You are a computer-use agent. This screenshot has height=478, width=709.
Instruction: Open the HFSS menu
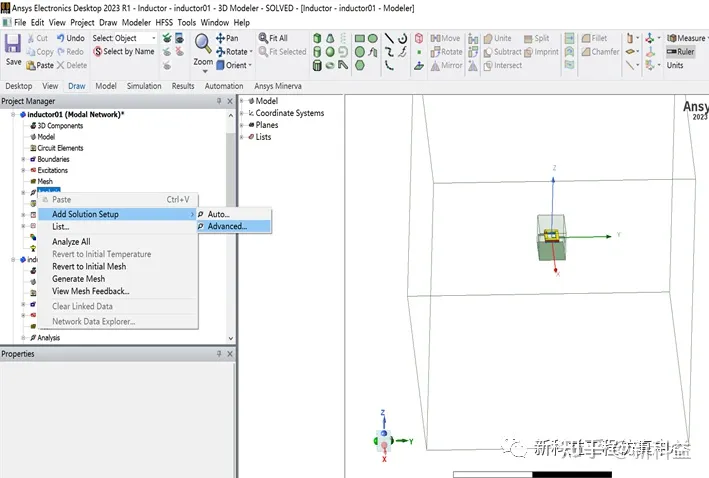pyautogui.click(x=164, y=23)
